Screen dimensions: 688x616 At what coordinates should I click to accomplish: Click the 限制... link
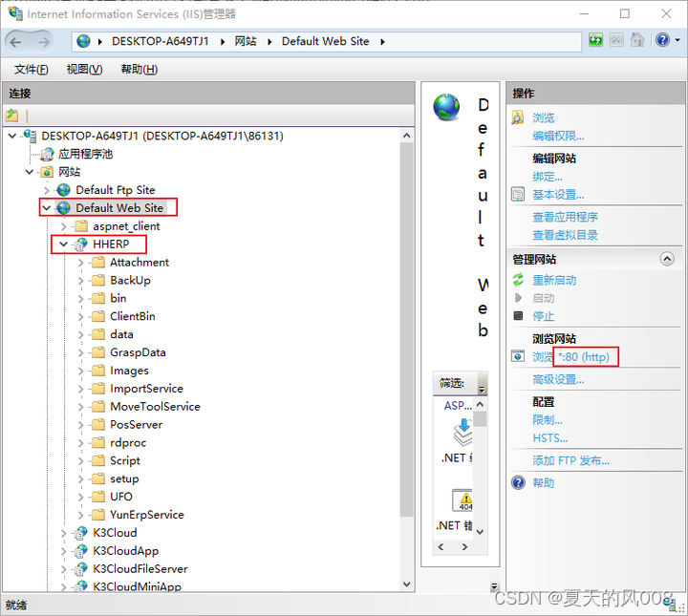[x=548, y=420]
